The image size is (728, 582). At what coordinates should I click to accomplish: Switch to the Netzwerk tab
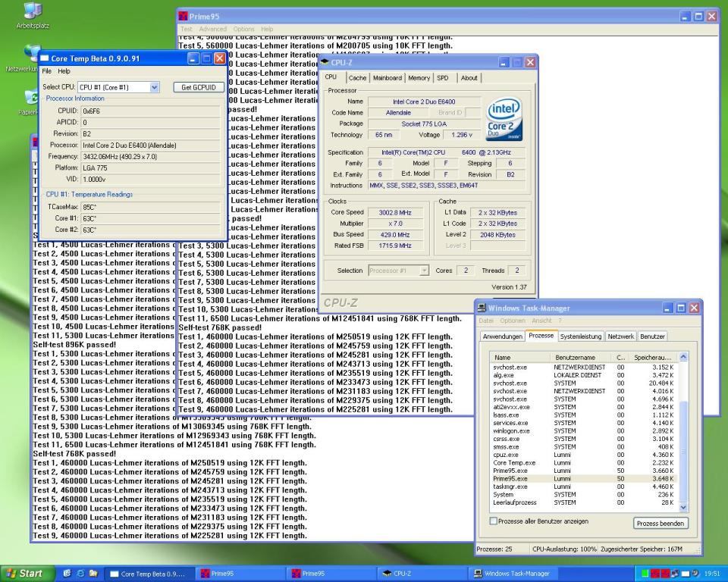click(621, 336)
